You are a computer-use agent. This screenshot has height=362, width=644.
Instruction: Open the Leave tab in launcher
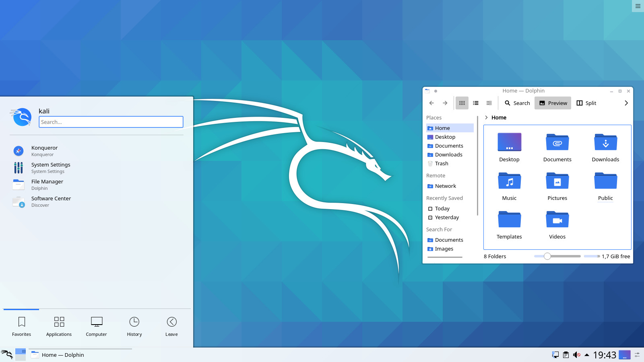pos(171,326)
